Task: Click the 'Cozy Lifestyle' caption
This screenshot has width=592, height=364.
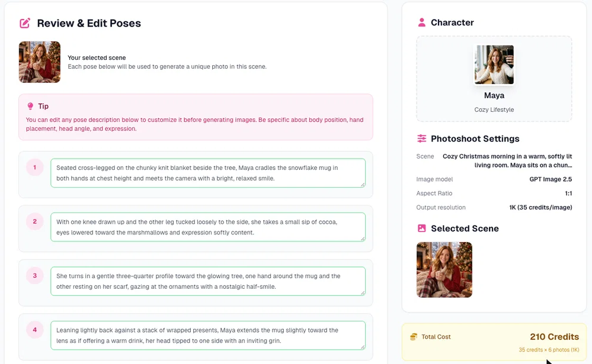Action: click(494, 109)
